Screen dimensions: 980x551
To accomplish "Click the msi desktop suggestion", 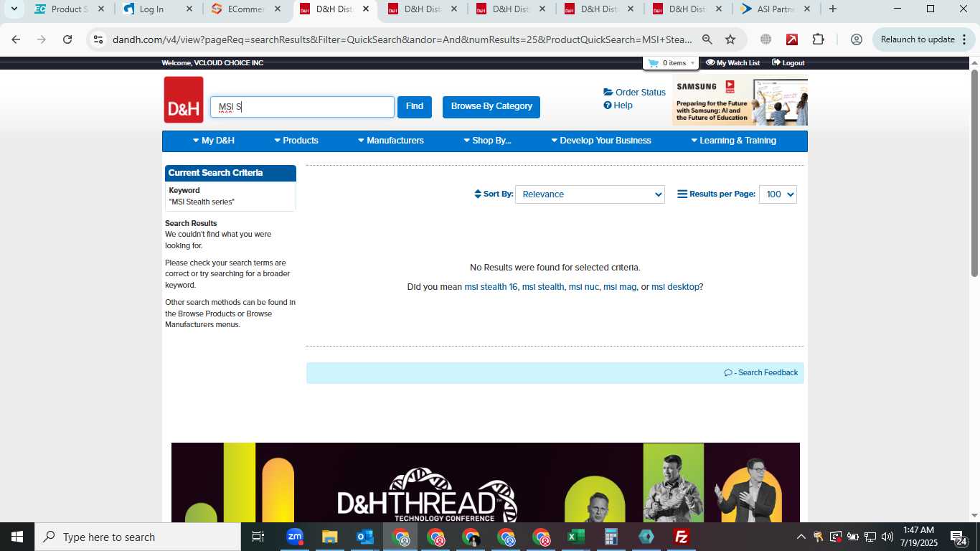I will (675, 287).
